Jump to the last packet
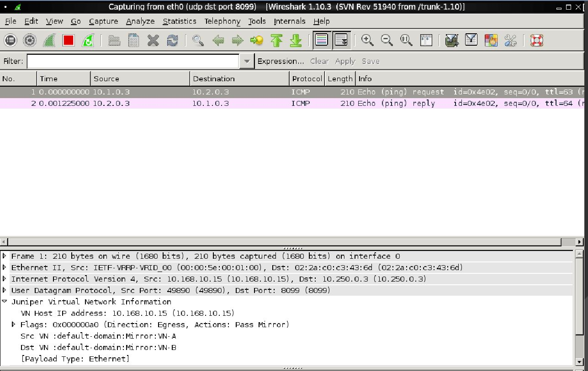Image resolution: width=588 pixels, height=371 pixels. (296, 41)
